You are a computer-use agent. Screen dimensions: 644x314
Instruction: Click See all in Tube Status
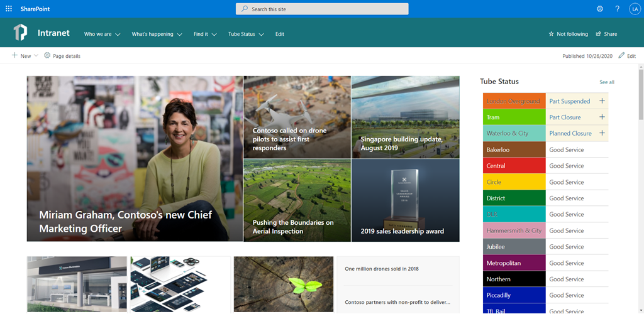607,82
